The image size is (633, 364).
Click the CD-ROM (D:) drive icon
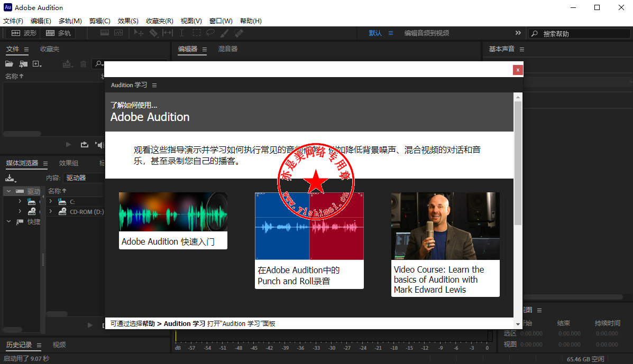click(62, 212)
